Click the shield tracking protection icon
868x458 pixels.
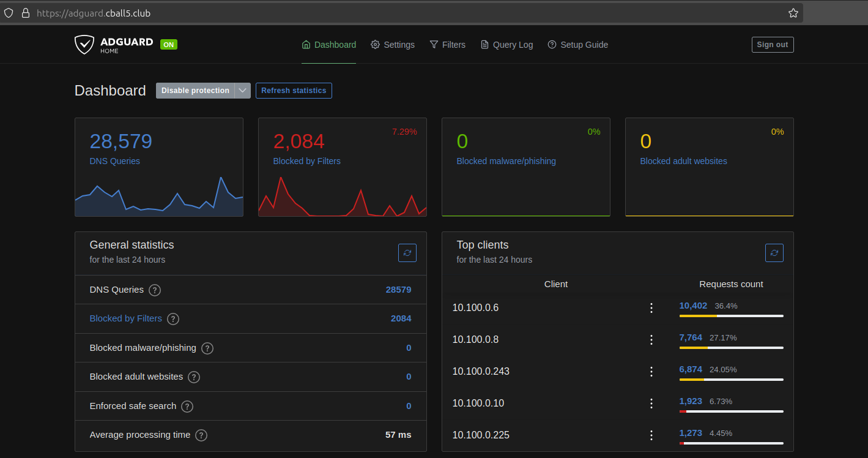pyautogui.click(x=9, y=13)
